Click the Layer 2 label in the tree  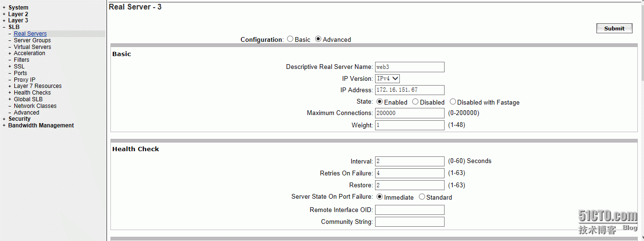click(x=18, y=14)
